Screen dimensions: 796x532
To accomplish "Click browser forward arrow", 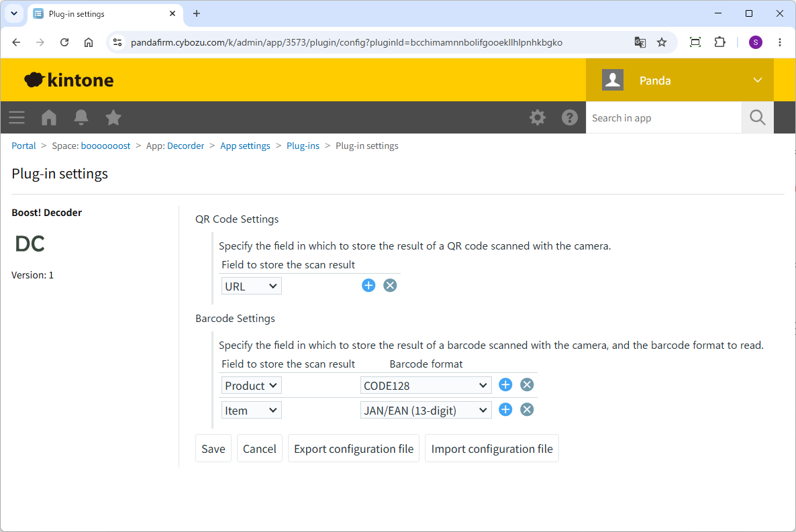I will 40,42.
